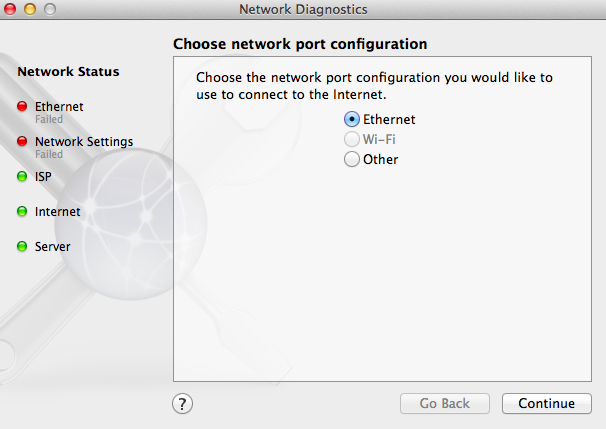Click the Server status label
The height and width of the screenshot is (429, 606).
click(52, 247)
